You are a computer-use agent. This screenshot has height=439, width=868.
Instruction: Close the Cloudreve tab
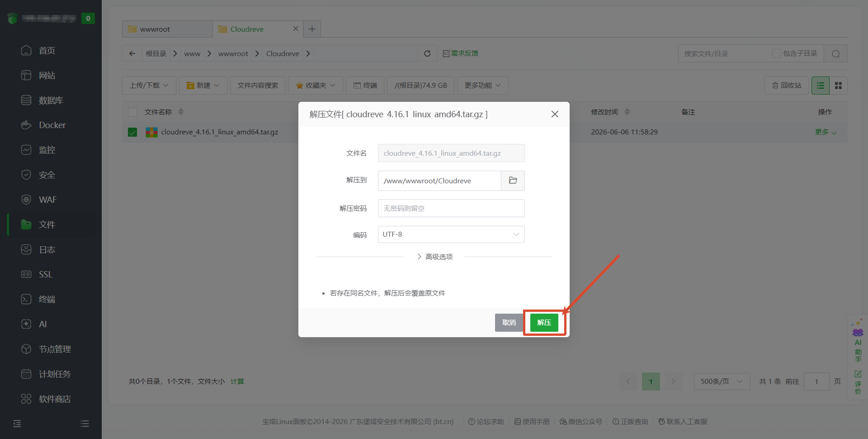(295, 29)
